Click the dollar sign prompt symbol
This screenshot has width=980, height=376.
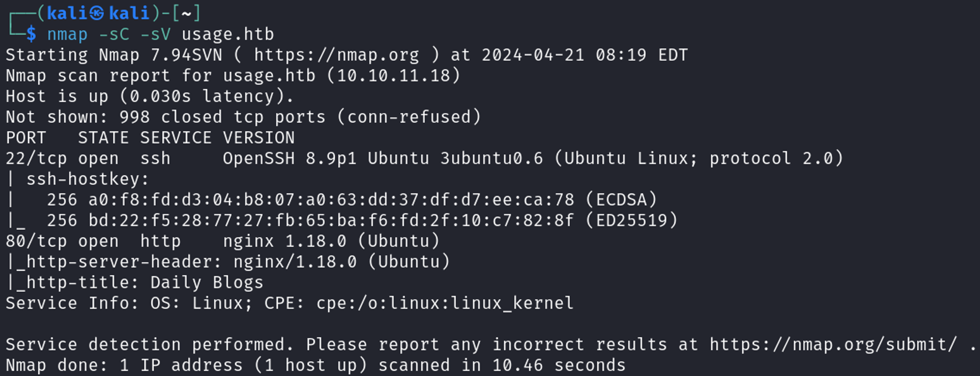31,34
